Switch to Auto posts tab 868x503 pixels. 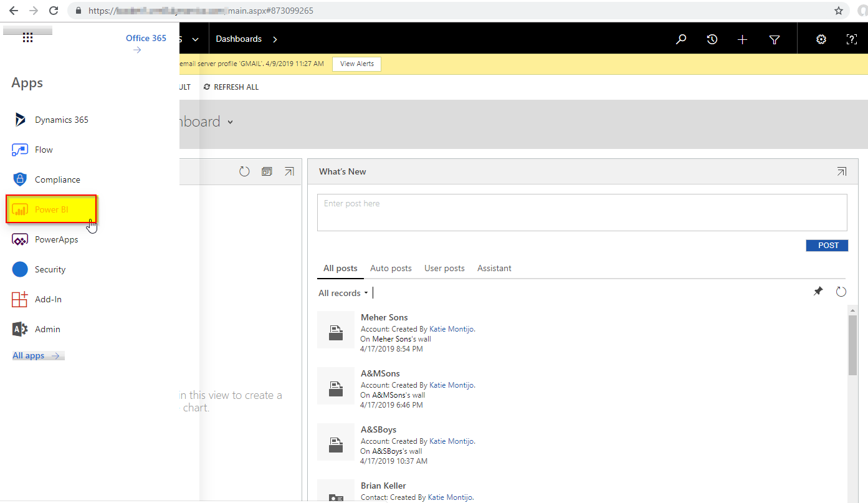click(391, 269)
